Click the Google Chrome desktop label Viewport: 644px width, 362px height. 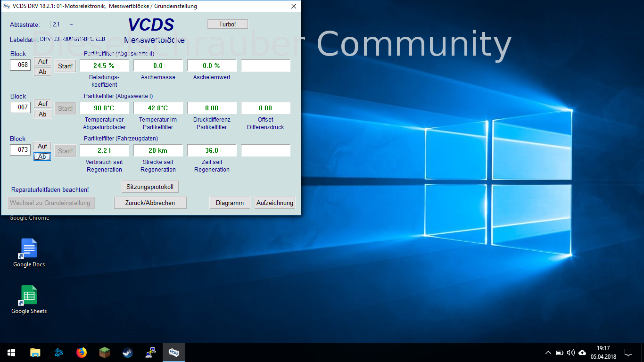pyautogui.click(x=29, y=218)
